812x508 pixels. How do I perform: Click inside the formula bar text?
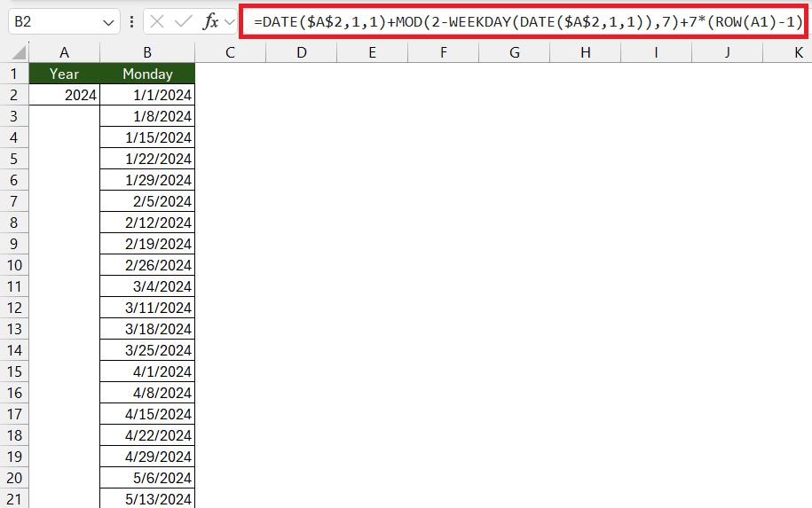click(x=528, y=22)
